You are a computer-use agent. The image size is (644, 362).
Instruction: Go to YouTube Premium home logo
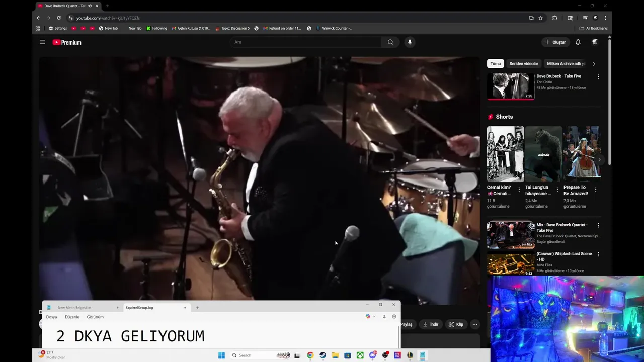tap(67, 42)
